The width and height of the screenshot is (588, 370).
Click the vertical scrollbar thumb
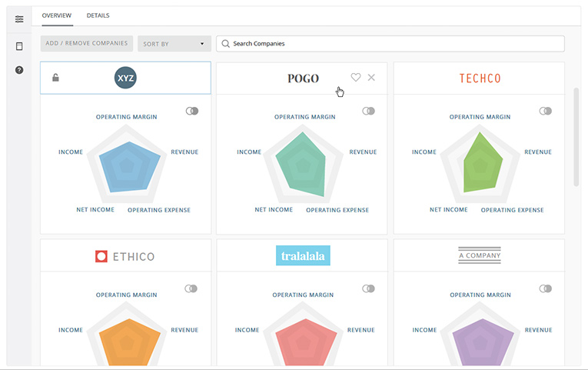(576, 137)
